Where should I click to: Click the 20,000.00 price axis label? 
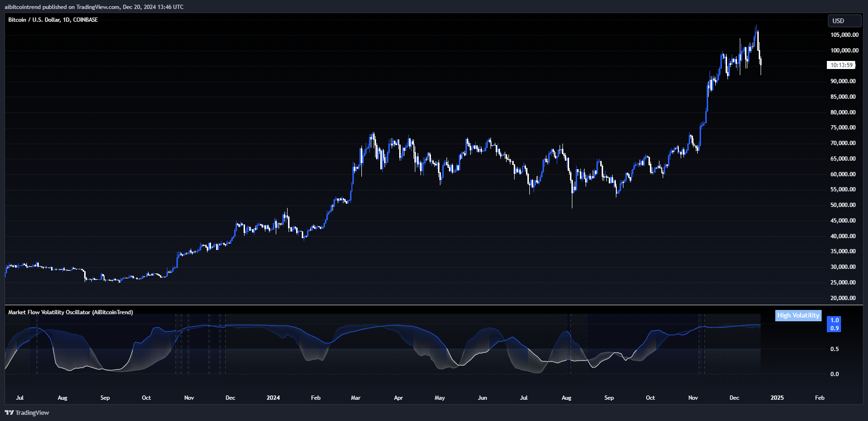[x=843, y=298]
